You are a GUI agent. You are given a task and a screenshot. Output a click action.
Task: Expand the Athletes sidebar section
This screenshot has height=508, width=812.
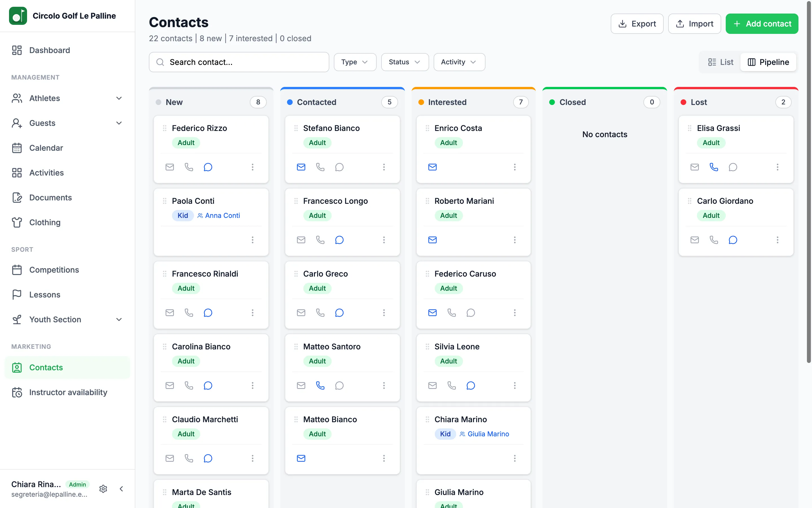click(x=67, y=98)
